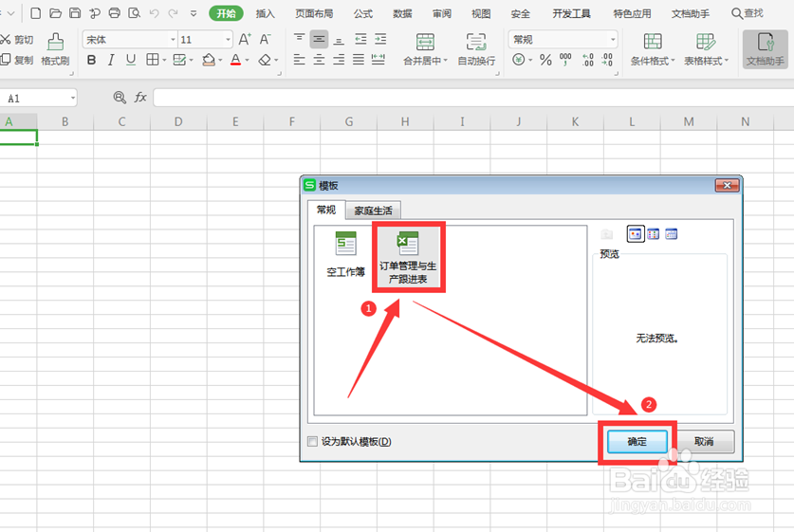Toggle middle vertical alignment

[x=319, y=39]
